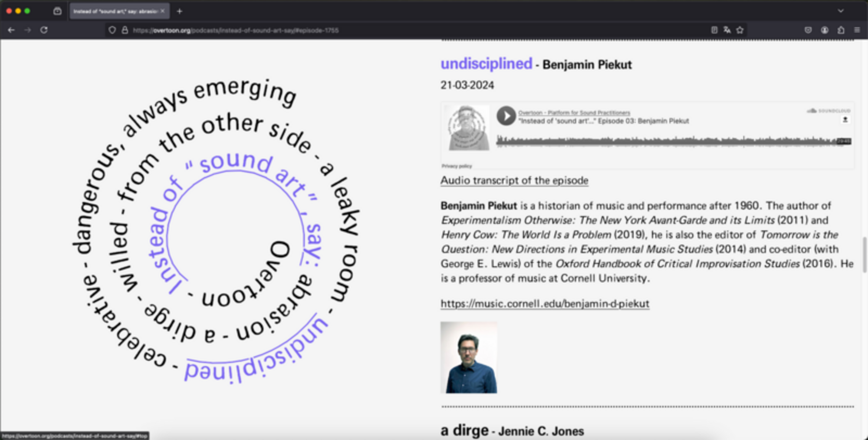The image size is (868, 440).
Task: Click the SoundCloud logo in the player
Action: [829, 111]
